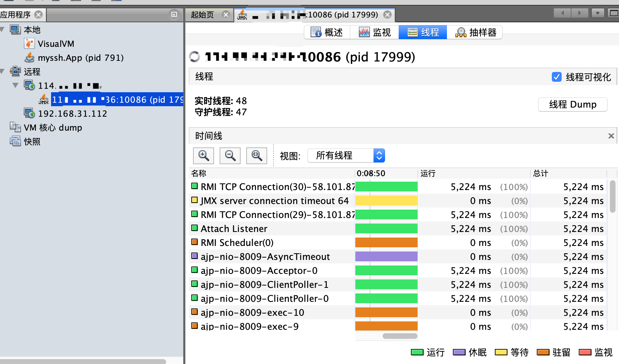Viewport: 619px width, 364px height.
Task: Switch to the 抽样器 tab
Action: pos(475,32)
